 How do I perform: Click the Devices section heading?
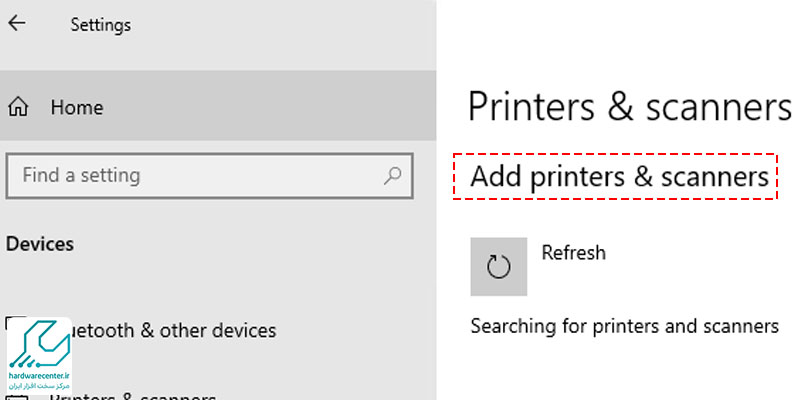40,243
